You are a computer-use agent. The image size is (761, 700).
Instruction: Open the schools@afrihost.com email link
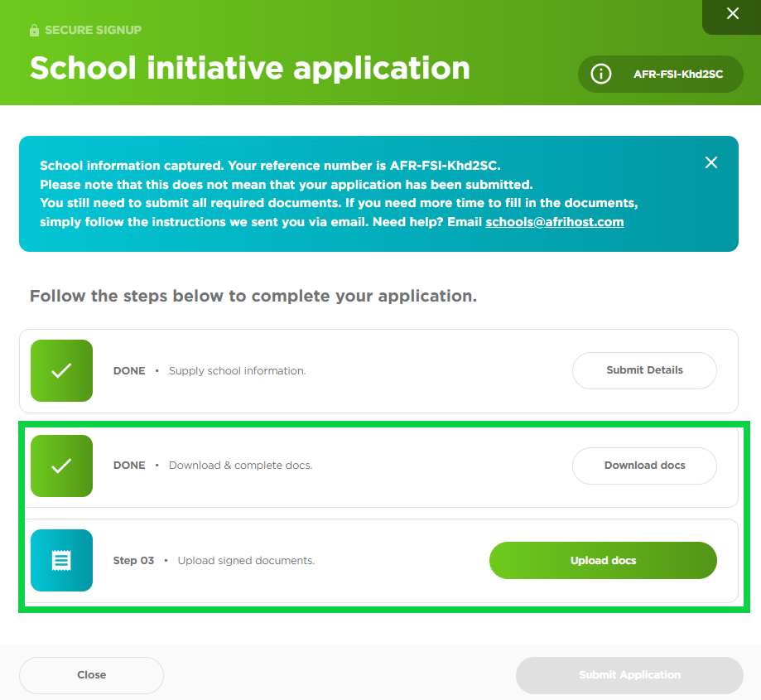(554, 222)
